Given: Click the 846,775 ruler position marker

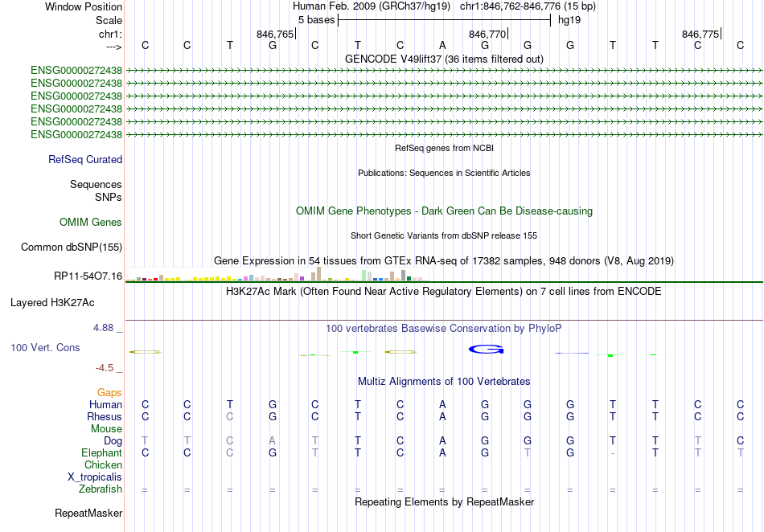Looking at the screenshot, I should 701,34.
